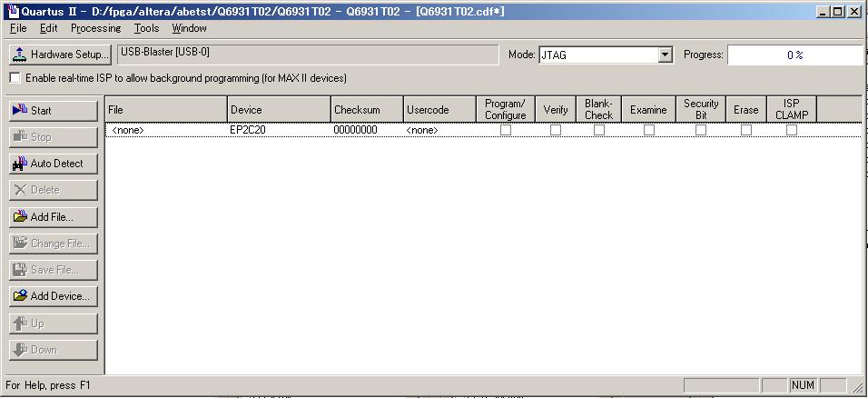Check Program/Configure for EP2C20
The width and height of the screenshot is (868, 398).
point(506,130)
